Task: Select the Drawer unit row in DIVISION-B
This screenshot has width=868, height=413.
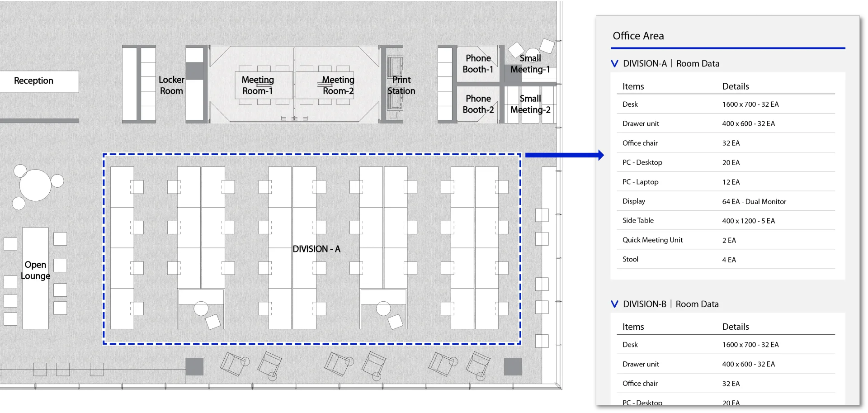Action: (726, 364)
